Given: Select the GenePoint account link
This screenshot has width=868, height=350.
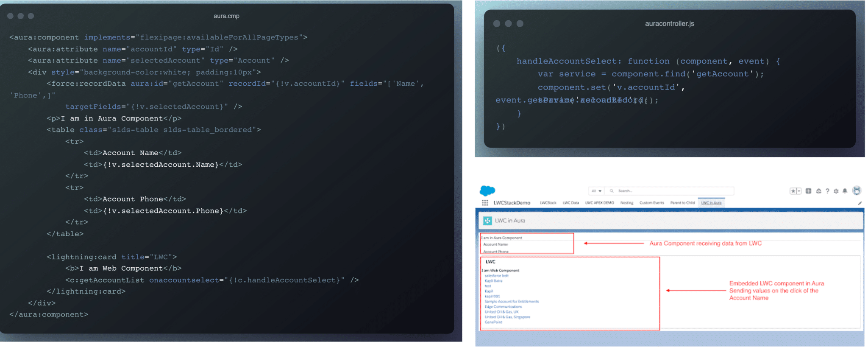Looking at the screenshot, I should coord(493,322).
